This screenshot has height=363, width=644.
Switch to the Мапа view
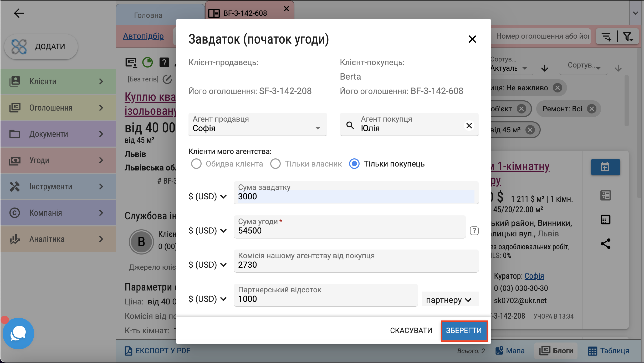[510, 351]
